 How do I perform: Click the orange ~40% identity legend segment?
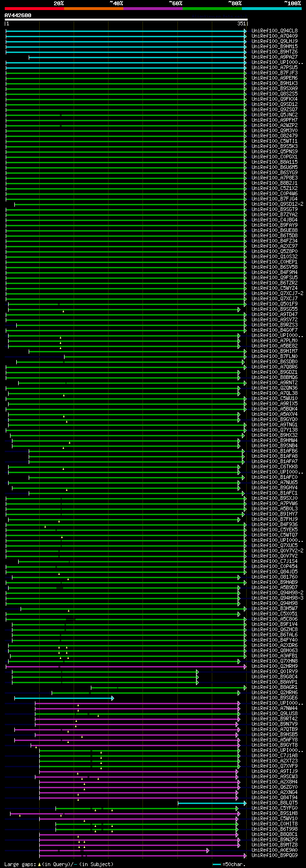94,9
